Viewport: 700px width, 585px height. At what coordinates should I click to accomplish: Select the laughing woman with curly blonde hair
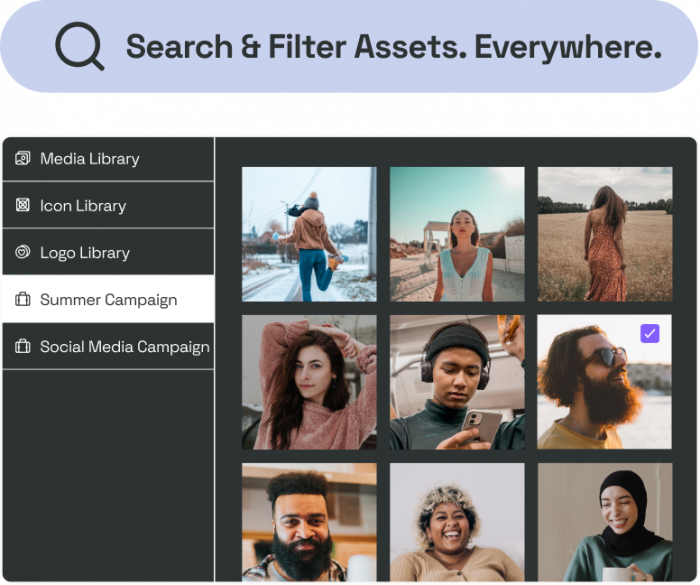[x=457, y=522]
